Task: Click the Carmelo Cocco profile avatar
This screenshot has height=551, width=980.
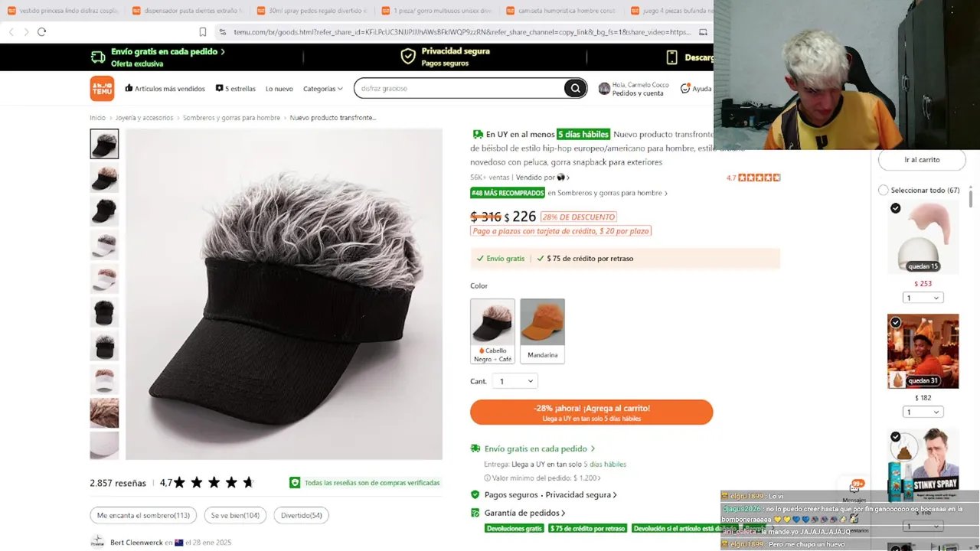Action: (x=604, y=89)
